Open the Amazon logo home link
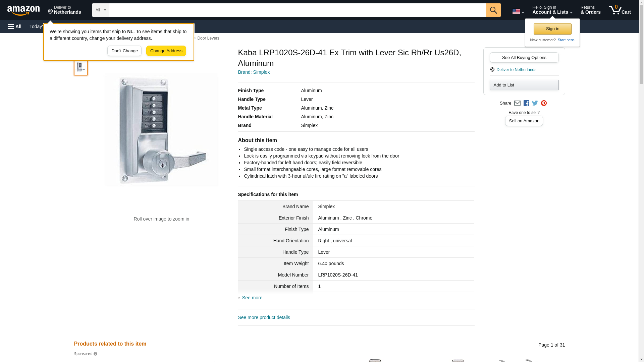This screenshot has width=644, height=362. click(23, 11)
